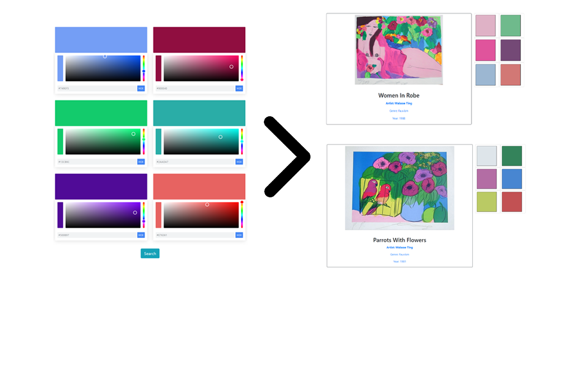
Task: Pick a shade in the teal saturation gradient area
Action: pyautogui.click(x=201, y=142)
